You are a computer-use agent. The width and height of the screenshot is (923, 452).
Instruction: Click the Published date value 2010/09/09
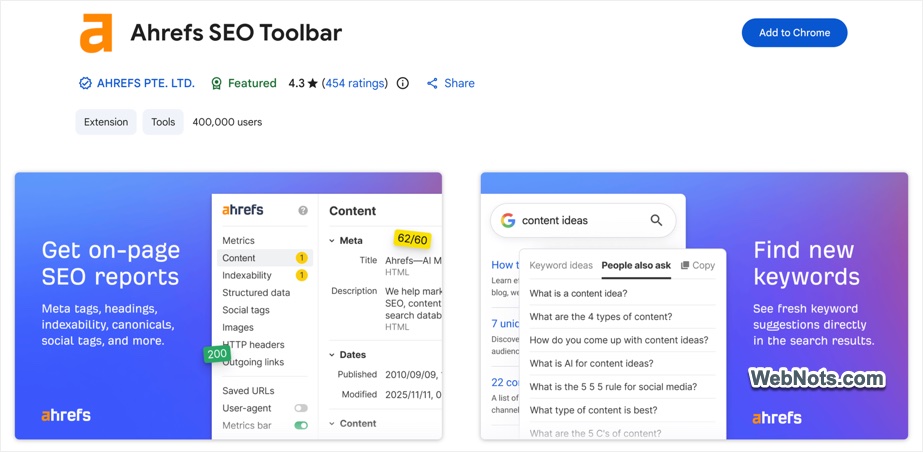tap(413, 374)
